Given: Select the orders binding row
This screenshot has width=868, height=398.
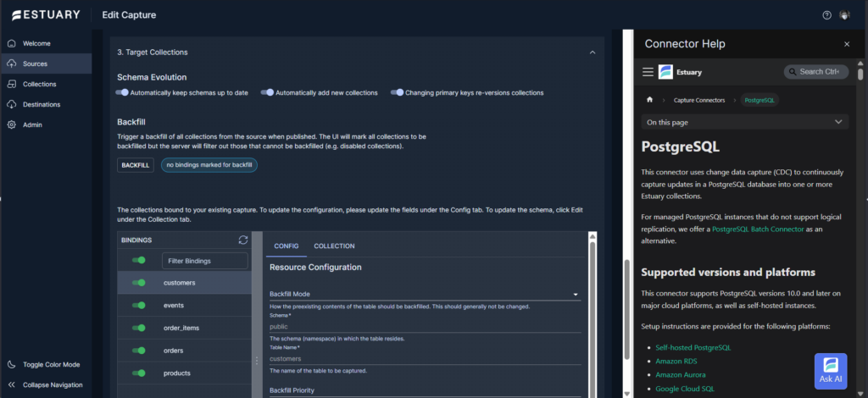Looking at the screenshot, I should (184, 351).
